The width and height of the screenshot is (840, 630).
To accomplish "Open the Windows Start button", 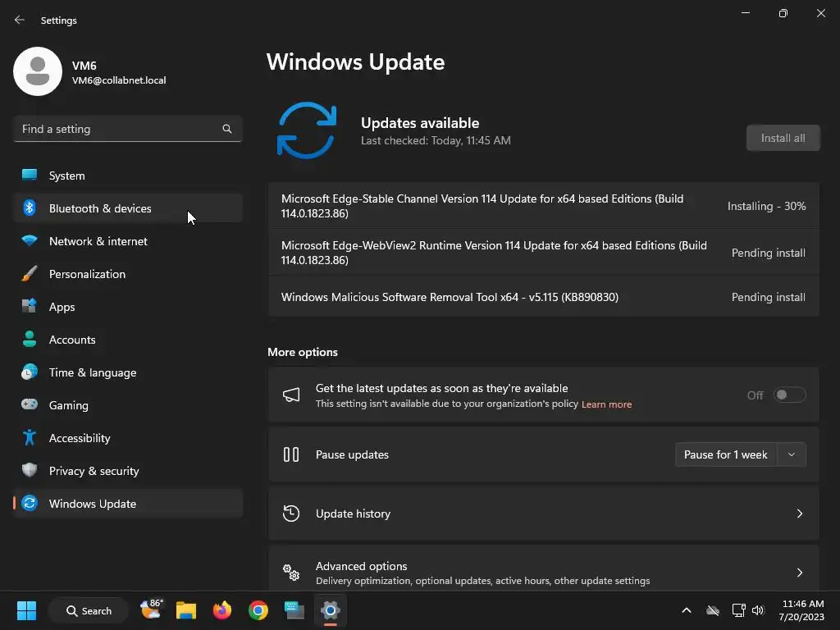I will pyautogui.click(x=26, y=610).
